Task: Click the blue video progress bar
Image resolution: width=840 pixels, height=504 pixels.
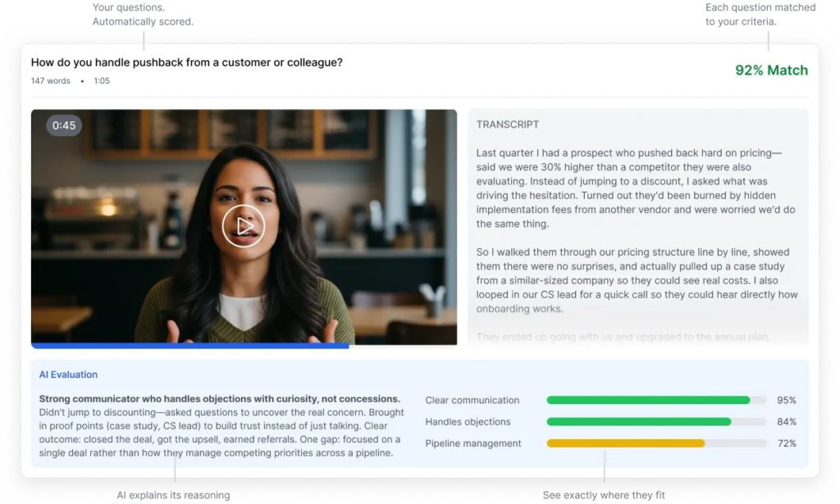Action: pyautogui.click(x=189, y=346)
